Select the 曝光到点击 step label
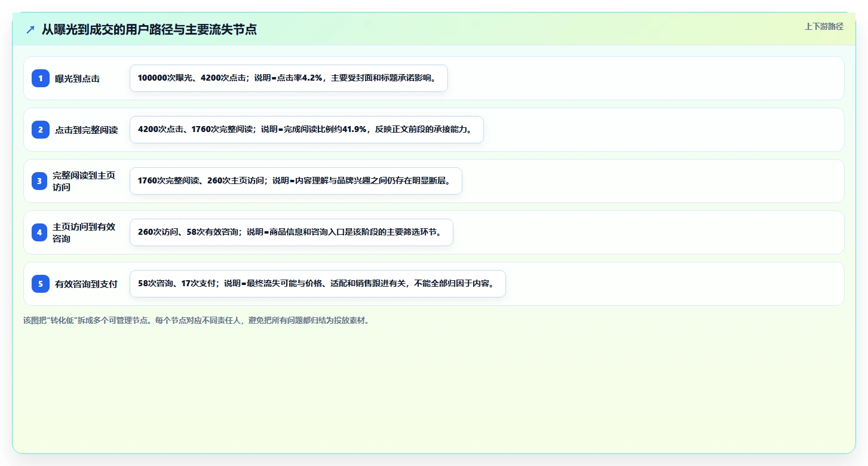Screen dimensions: 868x466 point(77,78)
